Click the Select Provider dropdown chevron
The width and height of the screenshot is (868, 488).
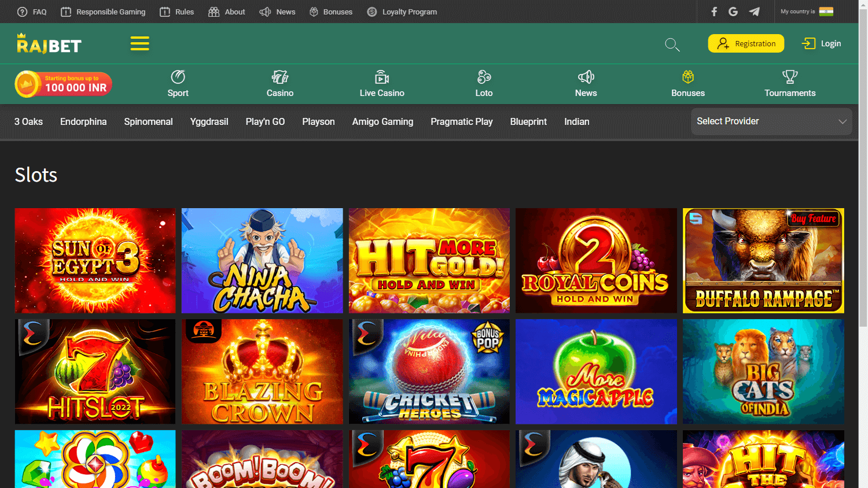click(843, 121)
